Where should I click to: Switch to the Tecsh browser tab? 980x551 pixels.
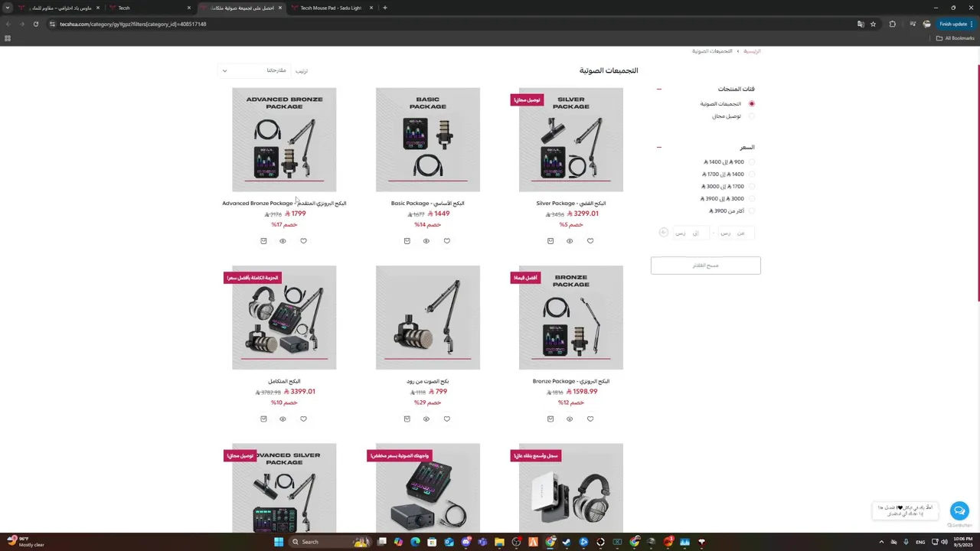(149, 8)
